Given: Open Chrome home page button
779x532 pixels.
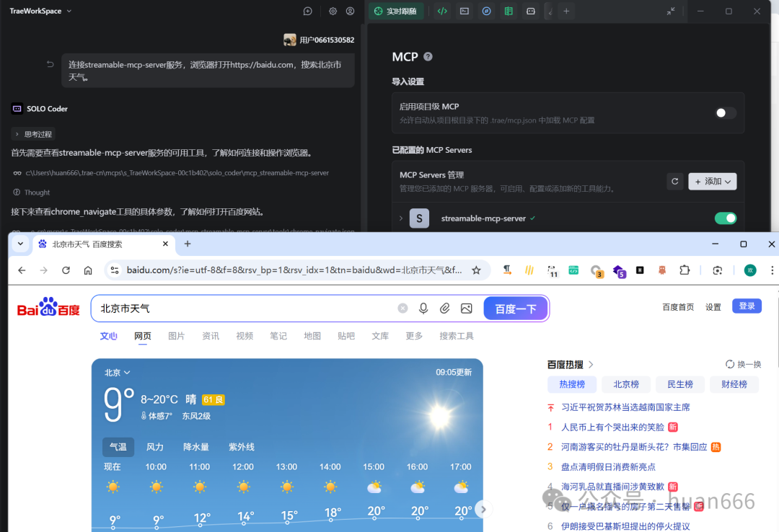Looking at the screenshot, I should point(88,270).
